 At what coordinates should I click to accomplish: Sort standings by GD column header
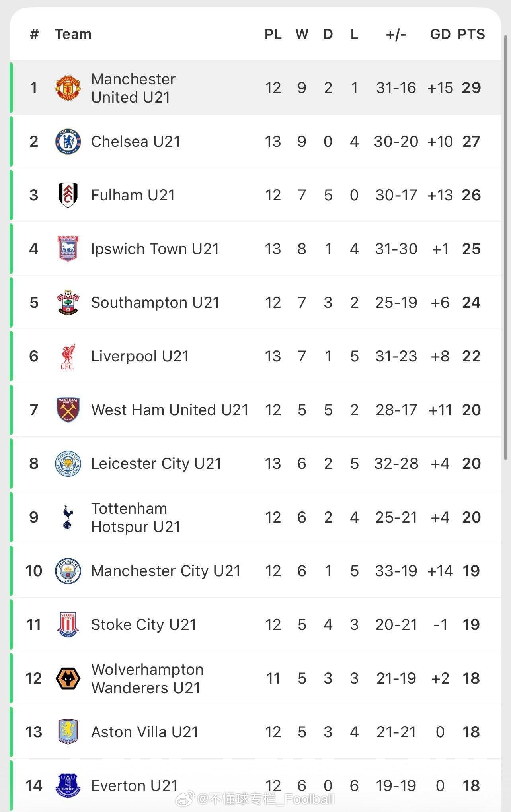coord(440,34)
